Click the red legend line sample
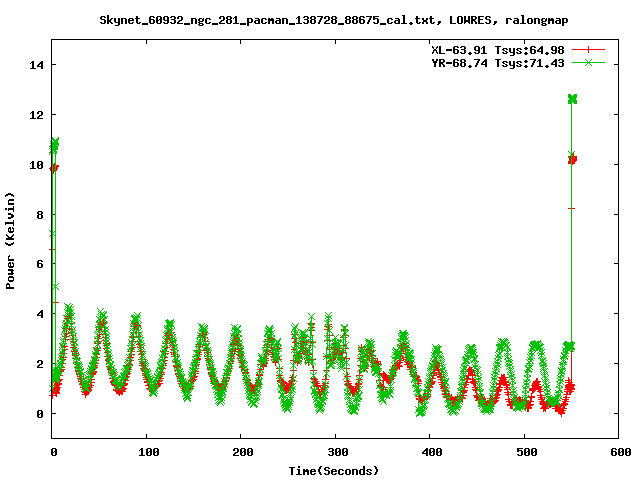 pyautogui.click(x=588, y=50)
